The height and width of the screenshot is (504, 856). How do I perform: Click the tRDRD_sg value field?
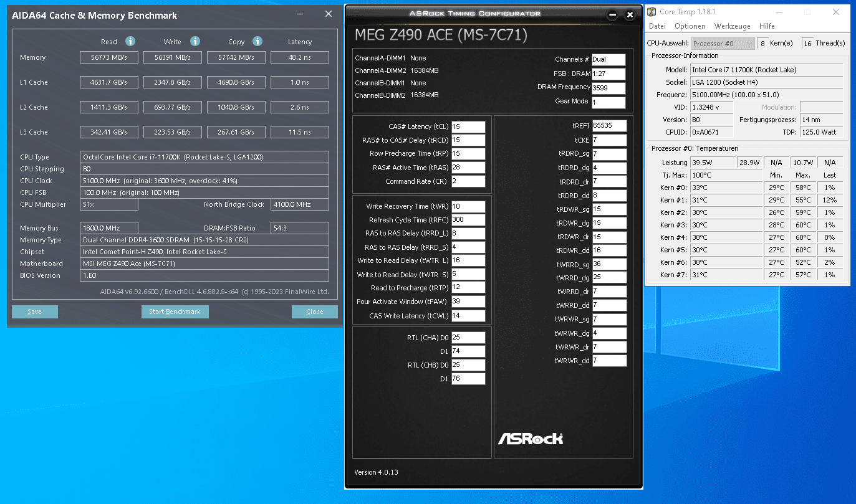(609, 154)
